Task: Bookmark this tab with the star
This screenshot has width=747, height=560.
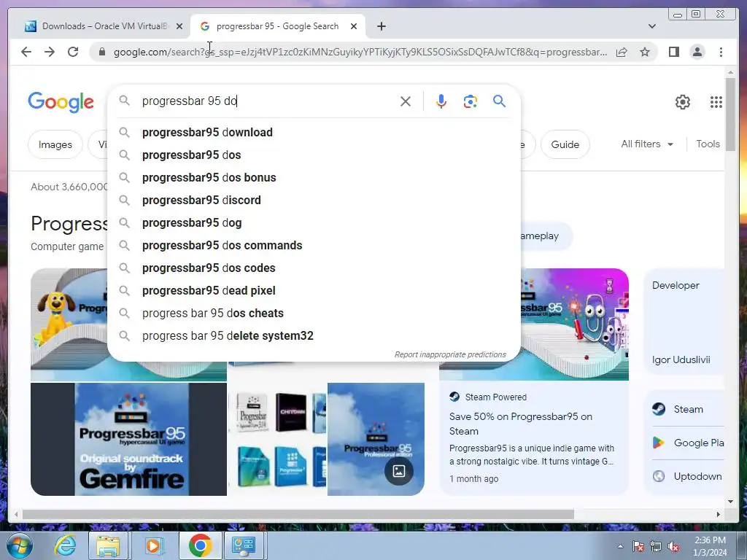Action: pyautogui.click(x=645, y=52)
